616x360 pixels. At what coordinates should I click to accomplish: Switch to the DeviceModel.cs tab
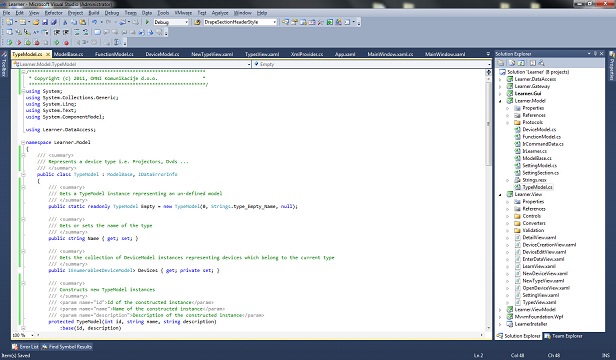(162, 54)
